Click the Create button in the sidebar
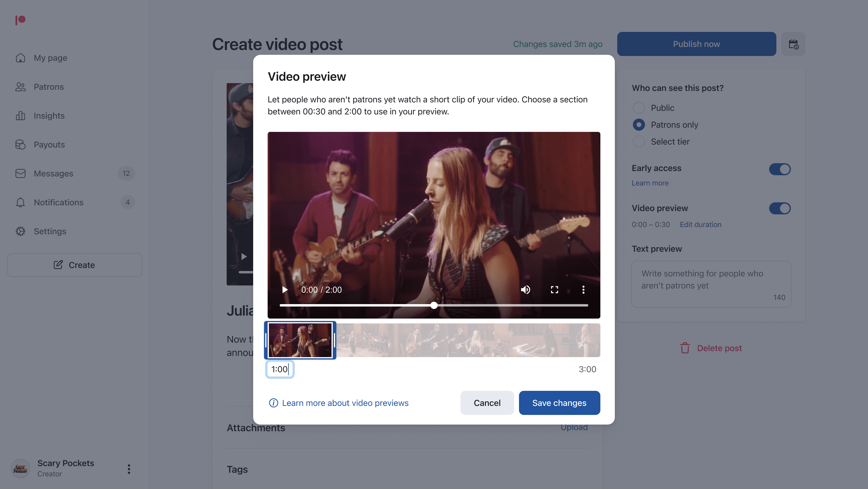The height and width of the screenshot is (489, 868). pyautogui.click(x=74, y=265)
